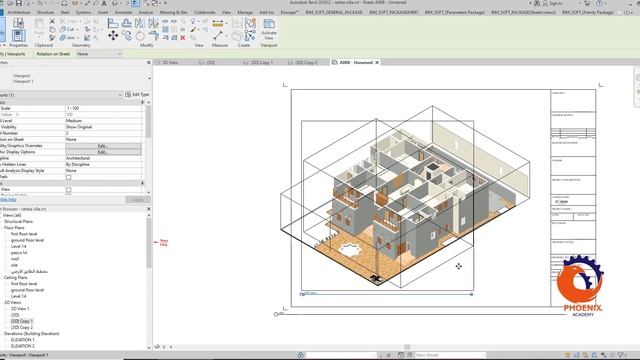
Task: Select the Align tool
Action: [x=113, y=23]
